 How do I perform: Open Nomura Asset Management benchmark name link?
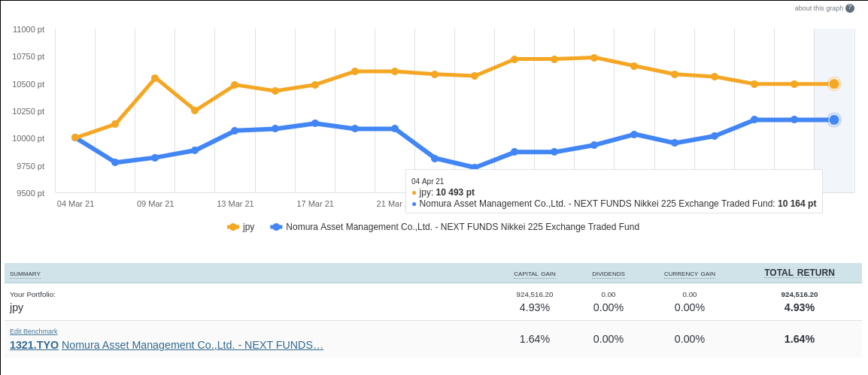[193, 345]
